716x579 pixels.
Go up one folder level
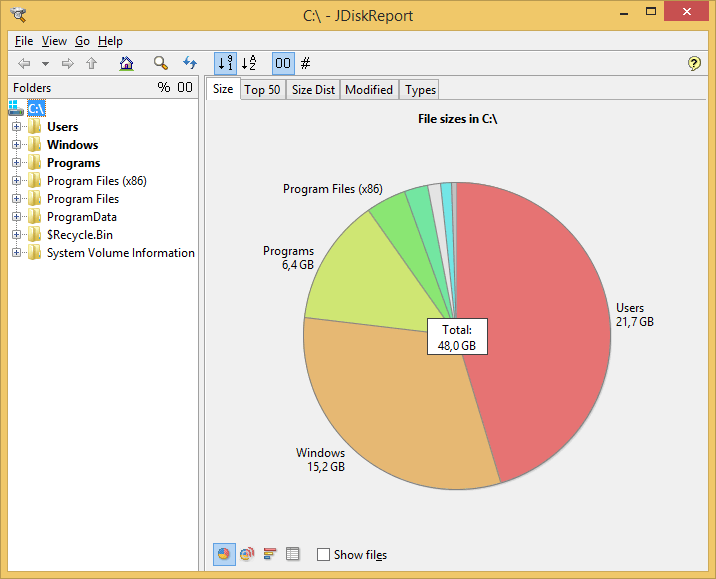tap(92, 63)
